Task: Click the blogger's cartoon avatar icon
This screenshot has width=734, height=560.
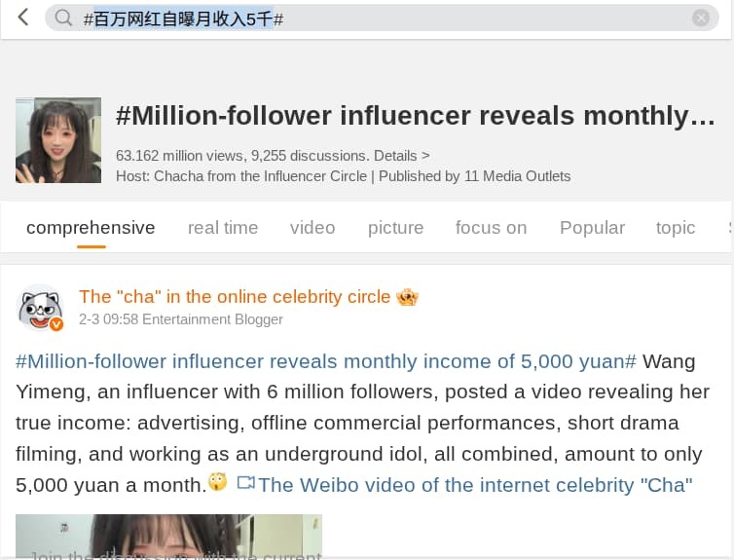Action: [41, 308]
